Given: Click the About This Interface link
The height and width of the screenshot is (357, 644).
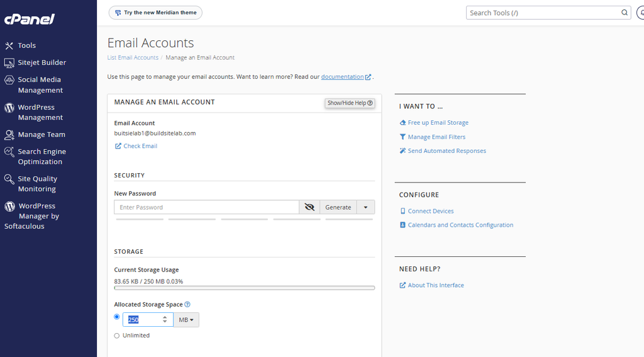Looking at the screenshot, I should (x=436, y=285).
